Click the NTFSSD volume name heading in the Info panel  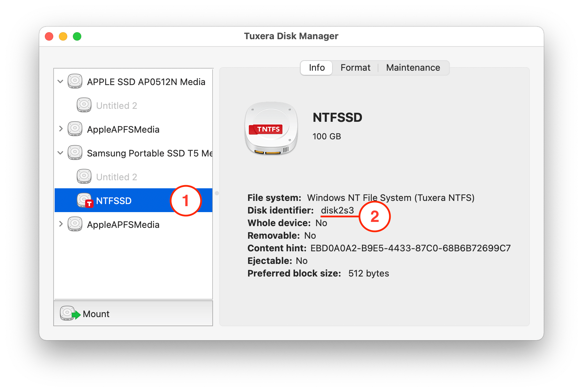(x=337, y=118)
